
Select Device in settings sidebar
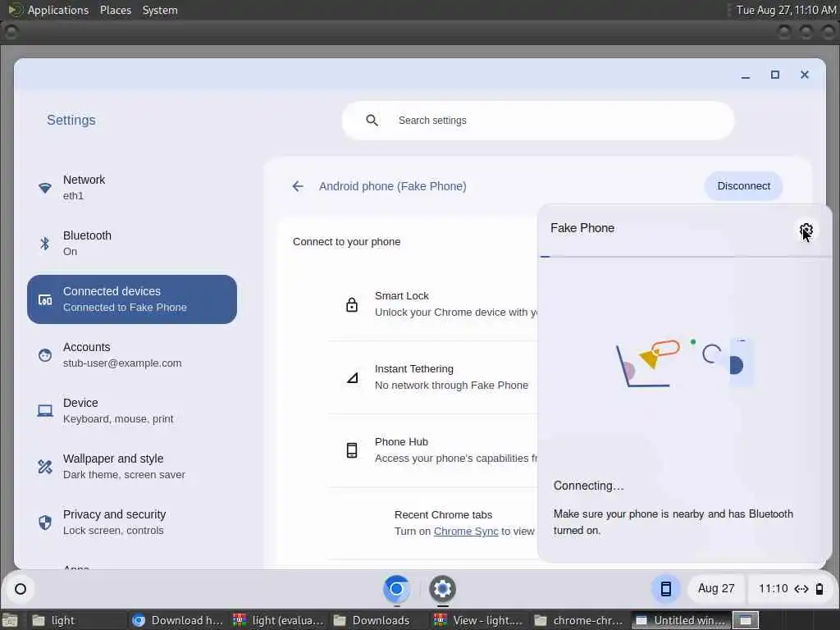point(132,411)
